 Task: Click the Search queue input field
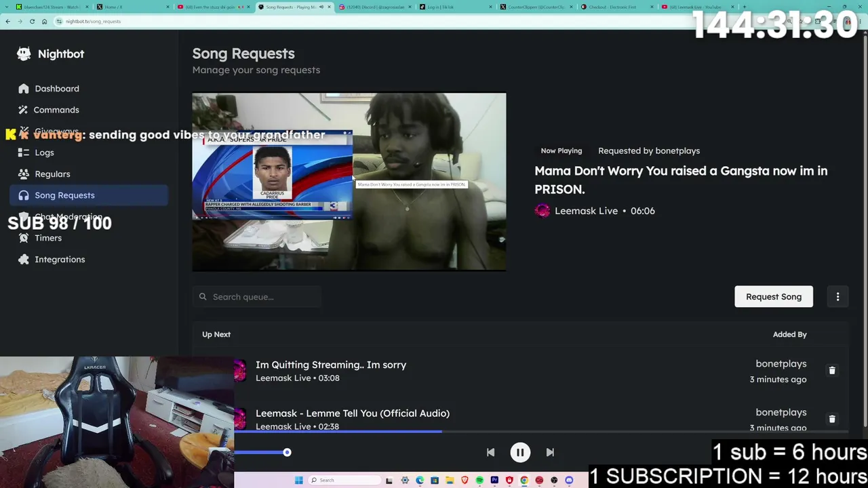pyautogui.click(x=257, y=297)
